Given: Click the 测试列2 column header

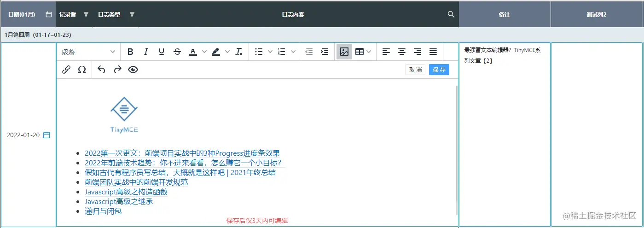Looking at the screenshot, I should (597, 14).
